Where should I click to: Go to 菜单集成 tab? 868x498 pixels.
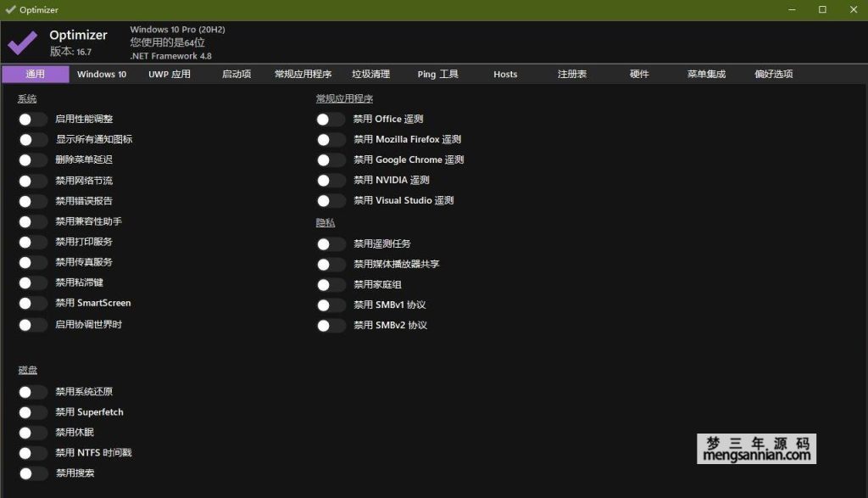[x=706, y=74]
